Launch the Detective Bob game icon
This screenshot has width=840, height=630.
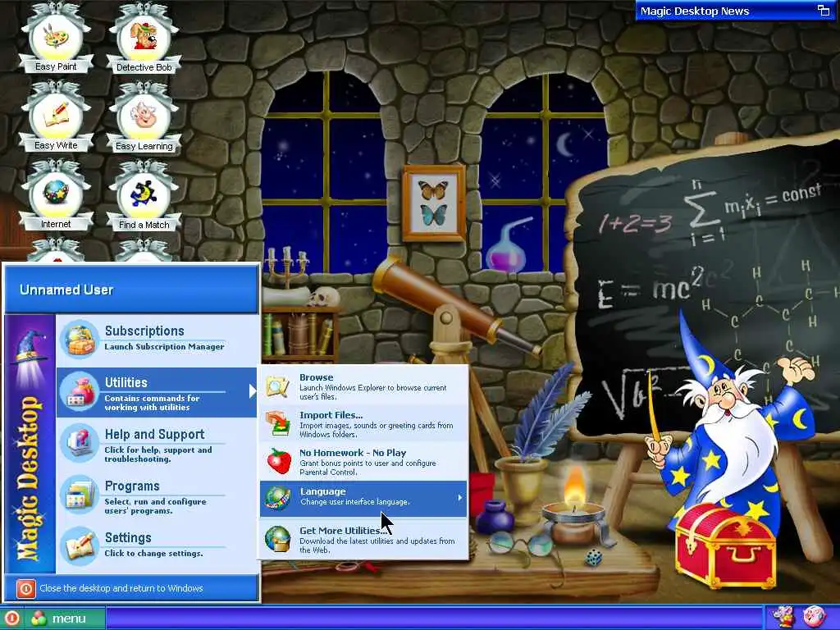(144, 38)
